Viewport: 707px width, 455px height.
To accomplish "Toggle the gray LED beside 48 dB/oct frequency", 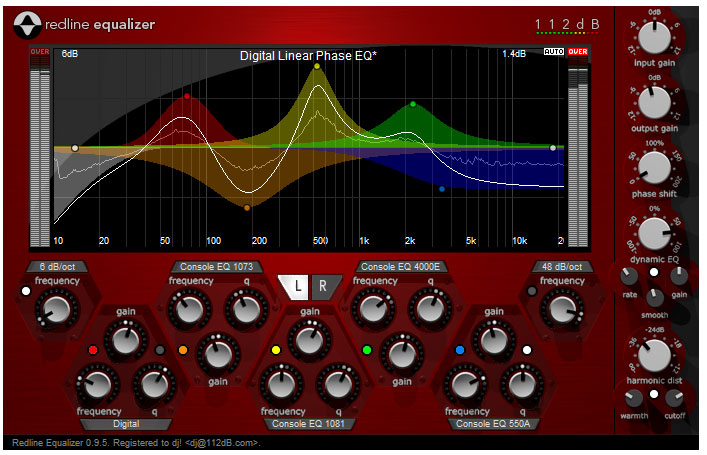I will point(532,291).
